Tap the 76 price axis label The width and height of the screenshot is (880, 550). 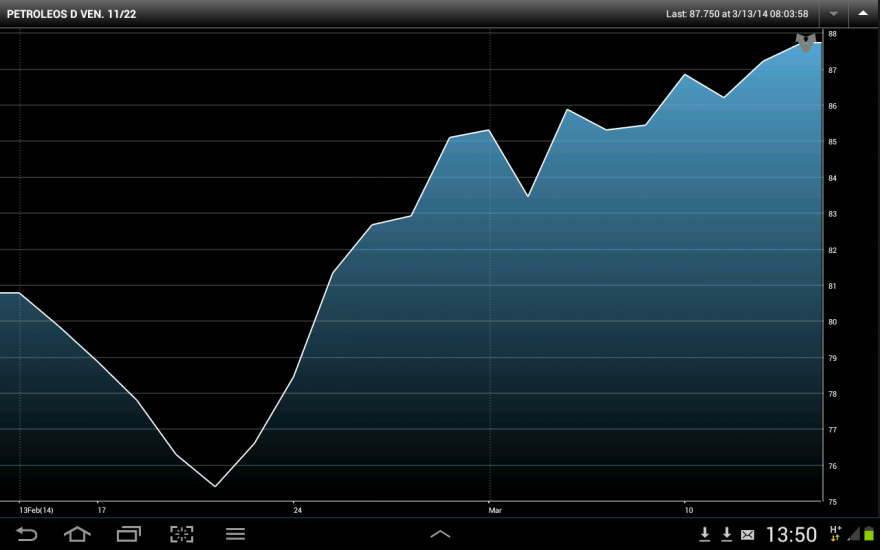coord(832,466)
